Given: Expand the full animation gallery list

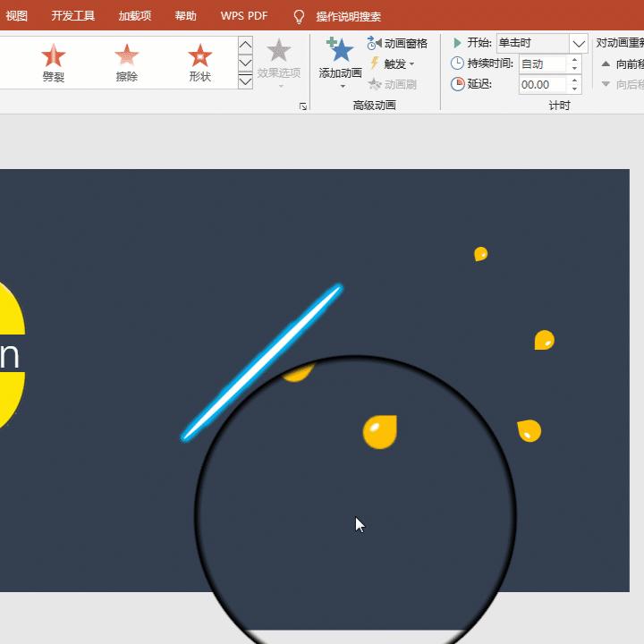Looking at the screenshot, I should (245, 81).
